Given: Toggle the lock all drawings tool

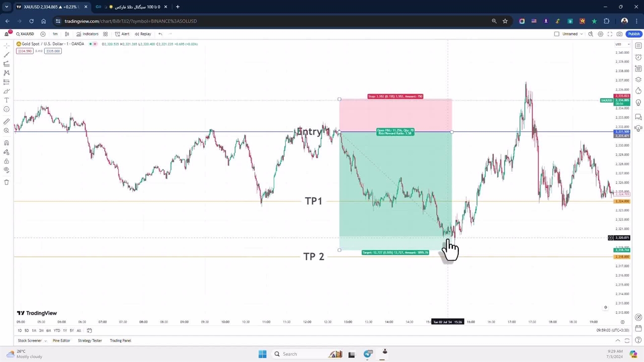Looking at the screenshot, I should tap(7, 161).
